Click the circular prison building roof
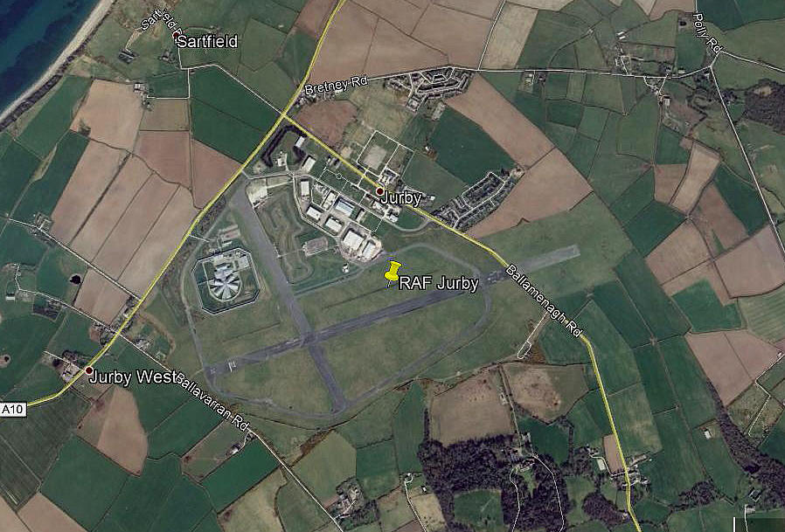Viewport: 785px width, 532px height. point(226,286)
